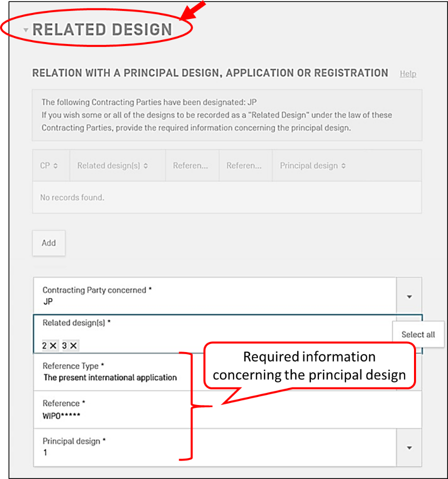Sort by Principal design column header

point(347,165)
